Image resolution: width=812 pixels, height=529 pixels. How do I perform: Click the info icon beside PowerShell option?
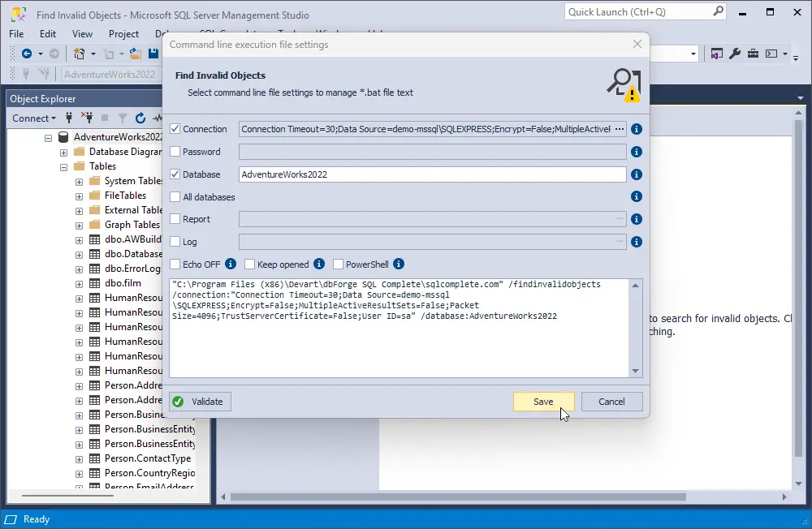click(x=399, y=264)
